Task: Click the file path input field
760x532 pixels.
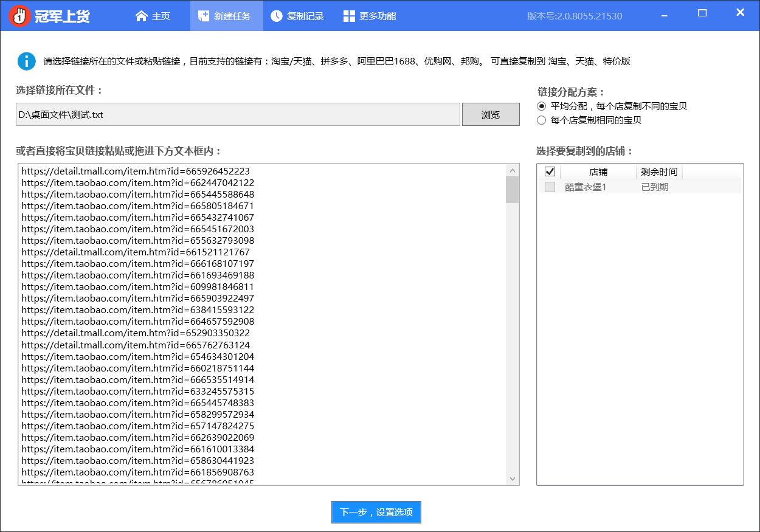Action: pyautogui.click(x=238, y=114)
